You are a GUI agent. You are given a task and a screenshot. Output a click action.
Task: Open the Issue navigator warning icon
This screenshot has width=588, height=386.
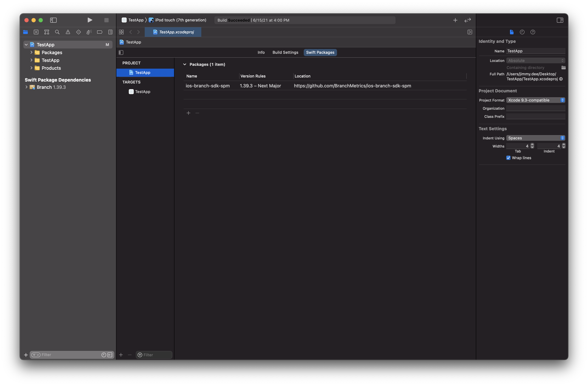pyautogui.click(x=68, y=32)
